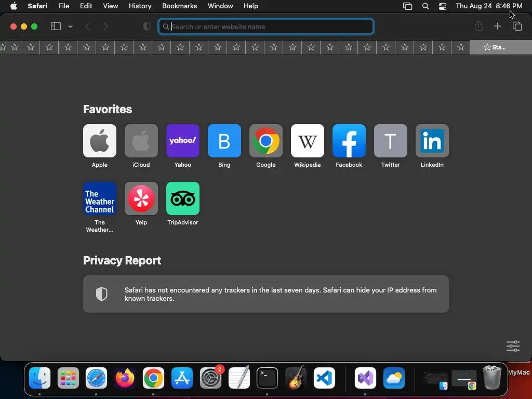The height and width of the screenshot is (399, 532).
Task: Open the Safari menu
Action: (x=37, y=6)
